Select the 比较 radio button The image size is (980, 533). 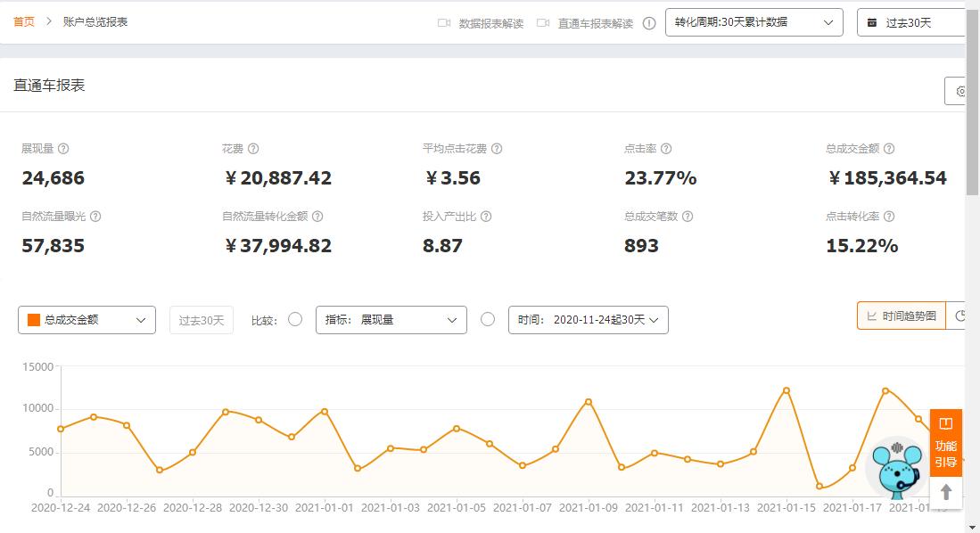(x=294, y=319)
